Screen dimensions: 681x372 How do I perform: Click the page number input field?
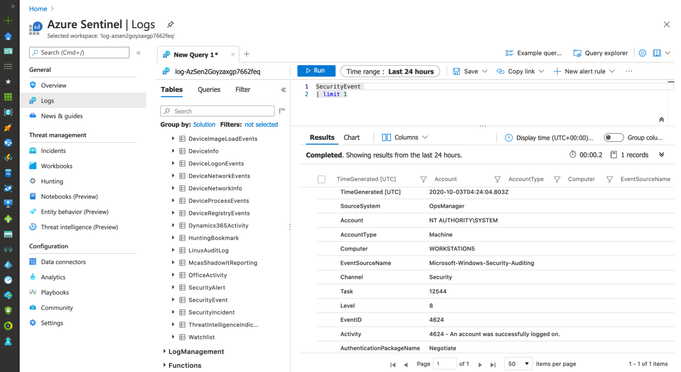point(445,364)
